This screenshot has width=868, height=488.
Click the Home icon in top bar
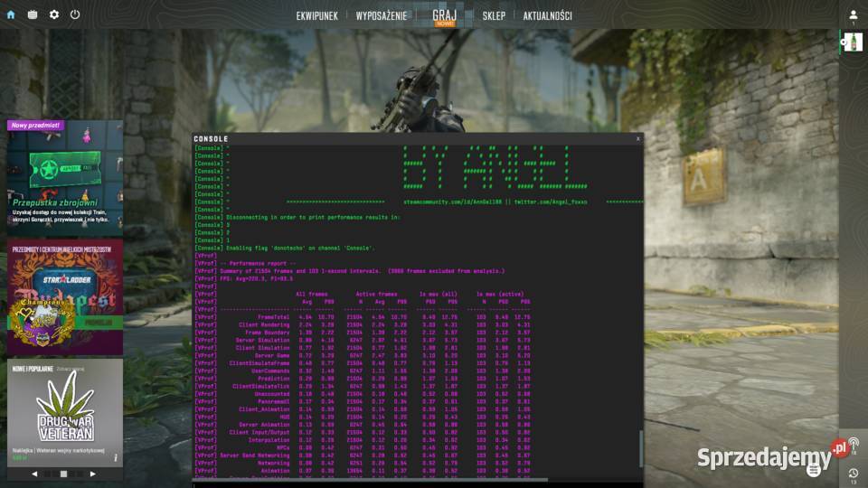point(11,14)
